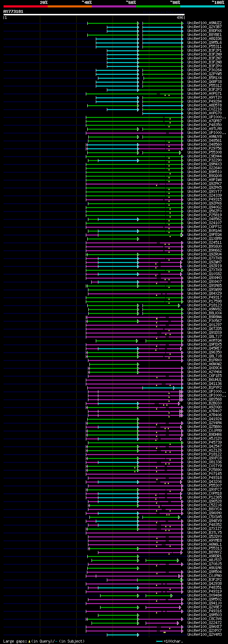This screenshot has height=644, width=228.
Task: Open hit UniRef100_C0JPN0
Action: point(204,576)
